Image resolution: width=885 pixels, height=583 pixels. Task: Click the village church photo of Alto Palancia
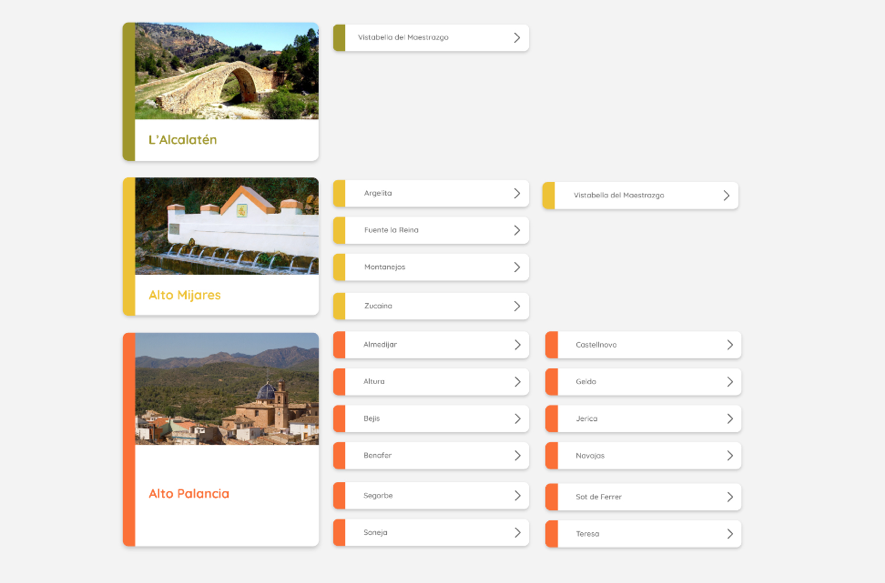click(x=227, y=389)
